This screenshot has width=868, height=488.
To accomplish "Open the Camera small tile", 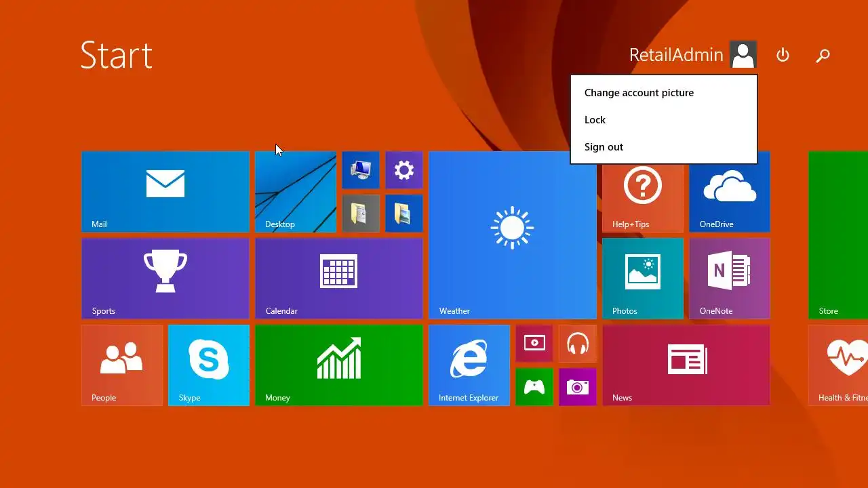I will (578, 387).
